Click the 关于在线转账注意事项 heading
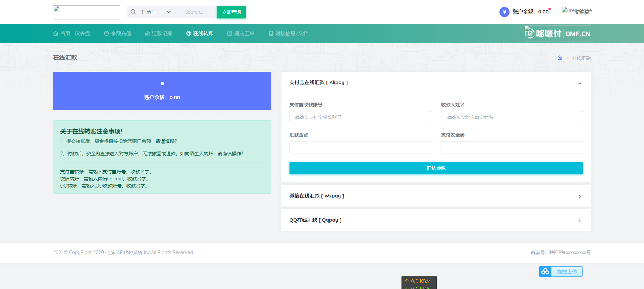644x289 pixels. click(91, 131)
